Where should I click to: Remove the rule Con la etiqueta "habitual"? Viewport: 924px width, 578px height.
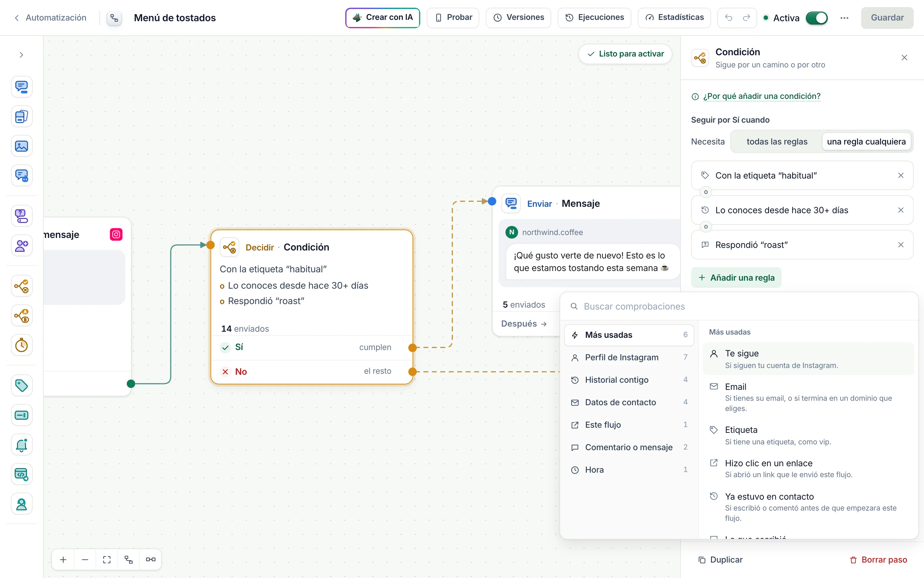[x=901, y=175]
